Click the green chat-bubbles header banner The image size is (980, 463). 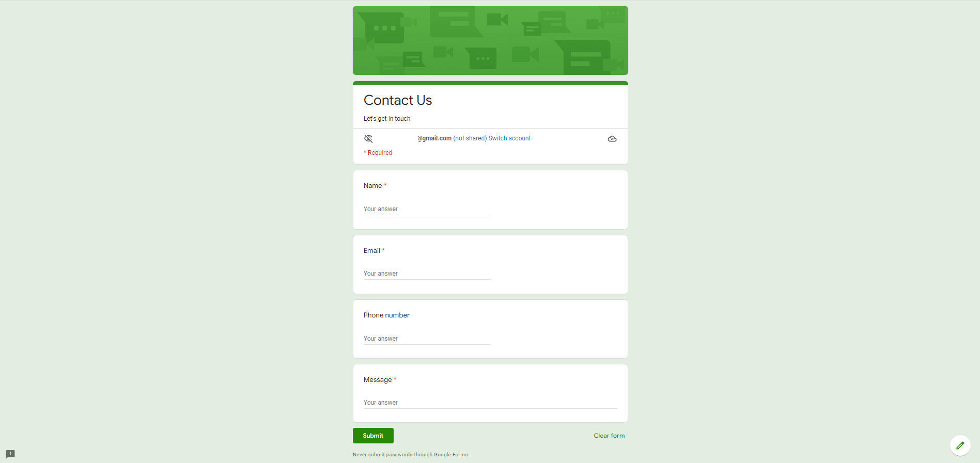coord(490,40)
